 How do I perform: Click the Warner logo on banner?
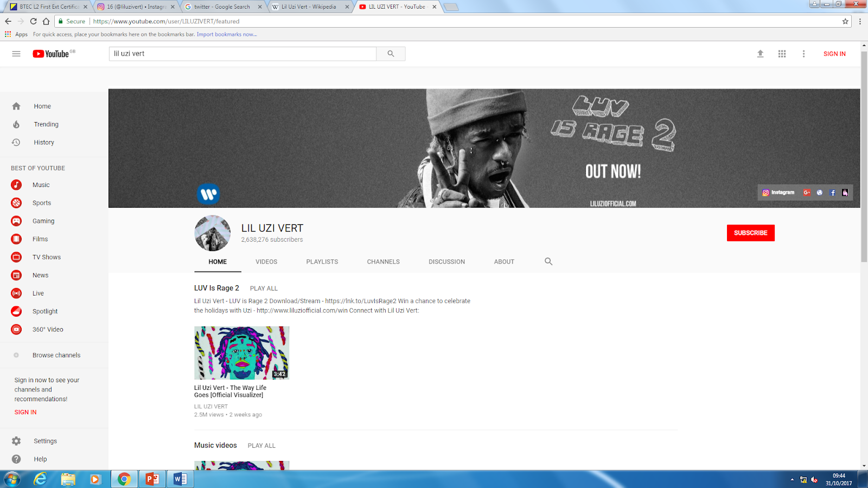point(208,194)
